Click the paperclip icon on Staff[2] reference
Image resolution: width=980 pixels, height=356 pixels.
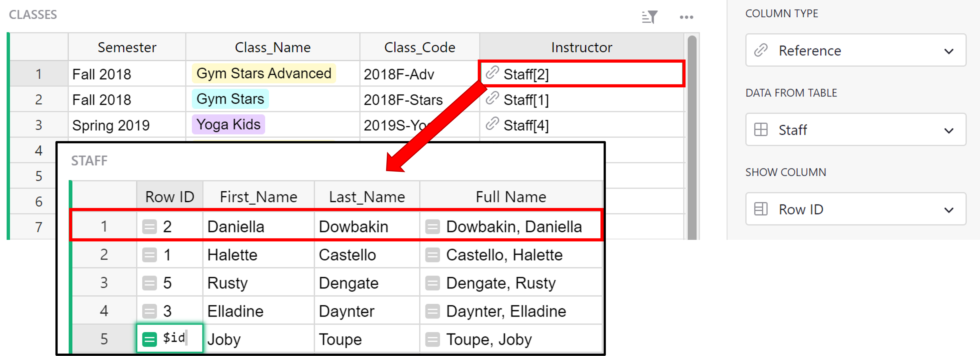point(493,74)
